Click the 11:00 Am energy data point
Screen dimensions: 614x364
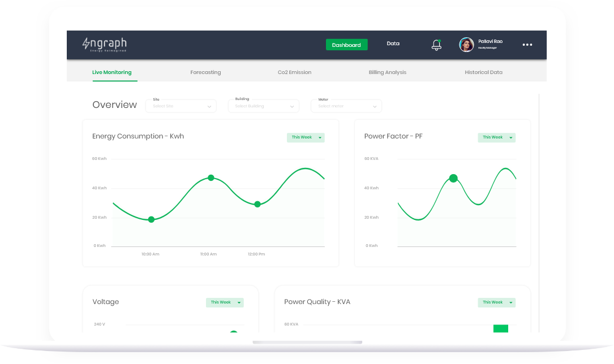[x=211, y=177]
